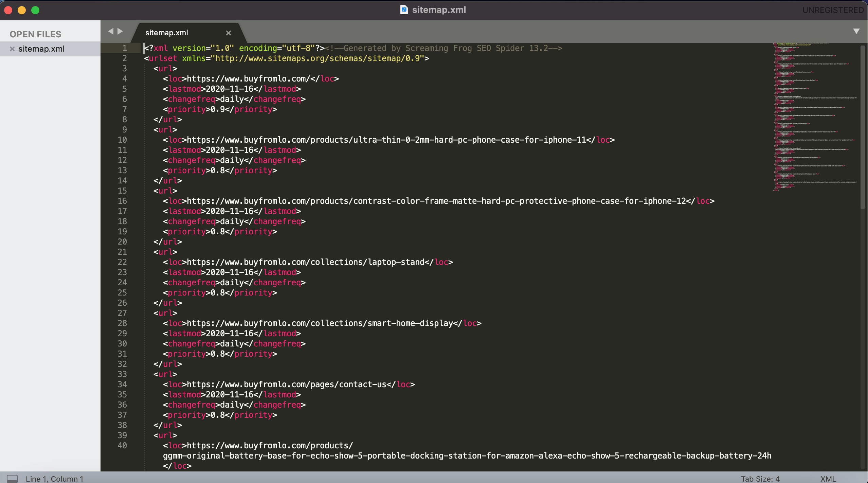Click the UNREGISTERED label in title bar
Viewport: 868px width, 483px height.
833,10
